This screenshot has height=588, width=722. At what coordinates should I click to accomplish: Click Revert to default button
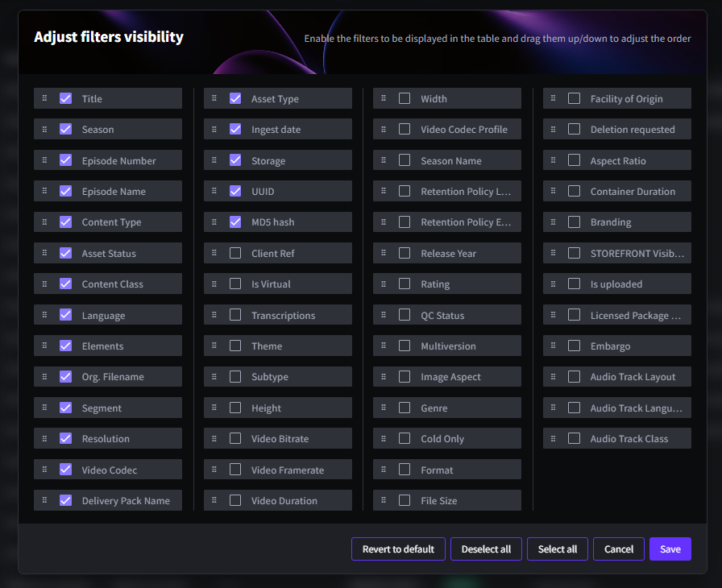pyautogui.click(x=398, y=549)
